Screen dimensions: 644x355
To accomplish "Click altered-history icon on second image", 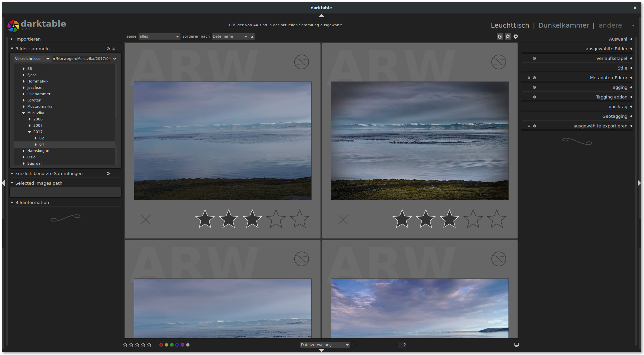I will point(498,62).
